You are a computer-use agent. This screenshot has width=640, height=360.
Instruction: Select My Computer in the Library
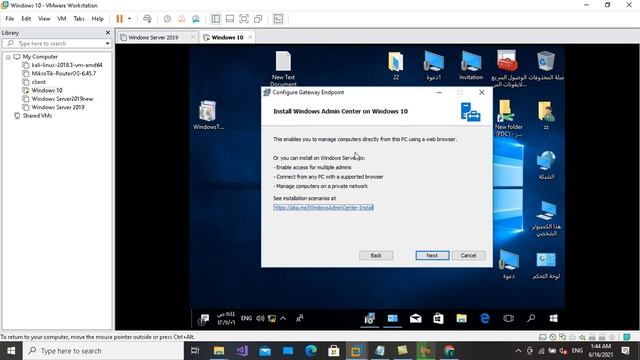40,57
